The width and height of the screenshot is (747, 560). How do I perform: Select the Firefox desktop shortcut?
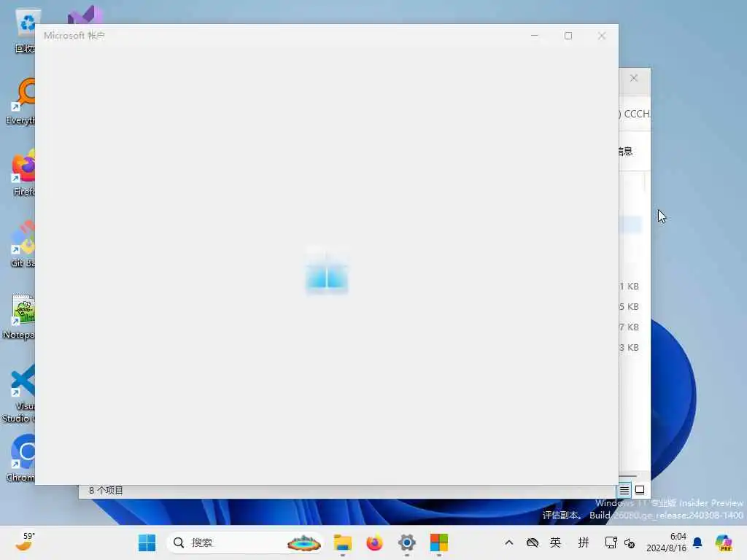pyautogui.click(x=23, y=172)
